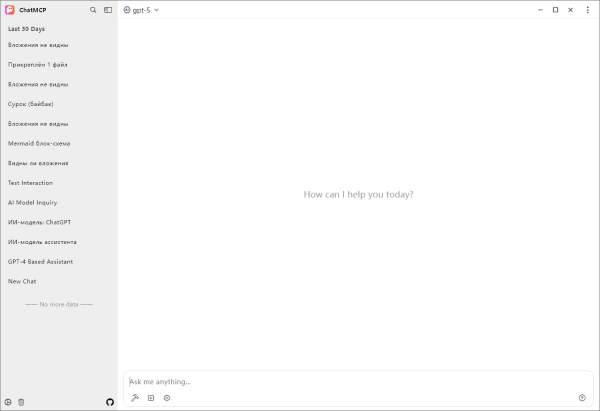This screenshot has height=411, width=600.
Task: Select 'GPT-4 Based Assistant' chat
Action: pos(39,261)
